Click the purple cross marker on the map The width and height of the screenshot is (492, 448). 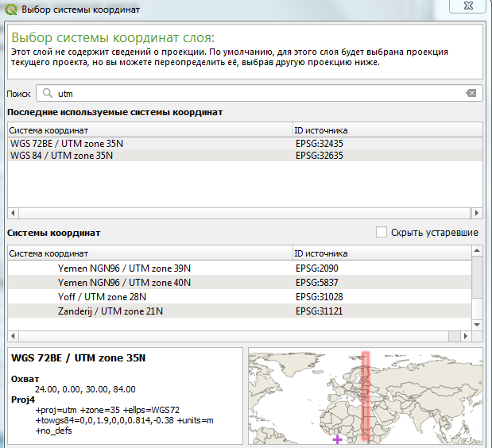click(x=338, y=438)
